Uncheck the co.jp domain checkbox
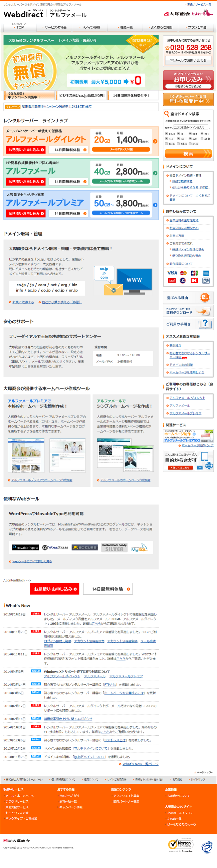 pos(166,133)
